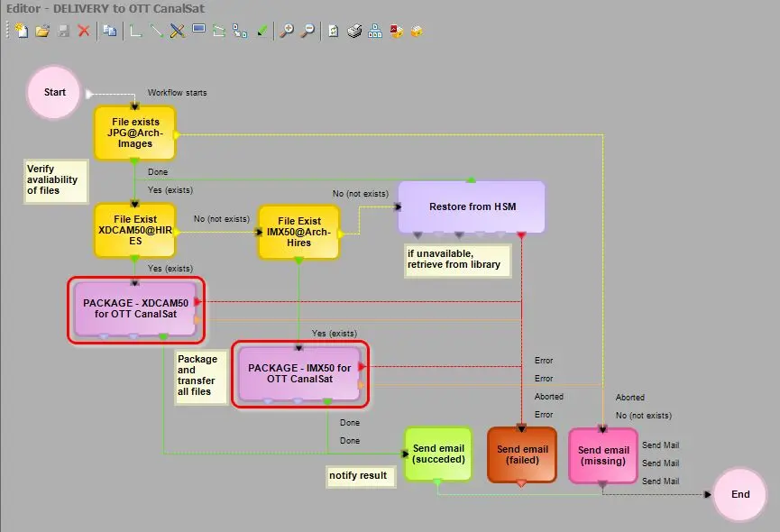Click the print icon in toolbar
This screenshot has height=532, width=780.
pos(354,31)
